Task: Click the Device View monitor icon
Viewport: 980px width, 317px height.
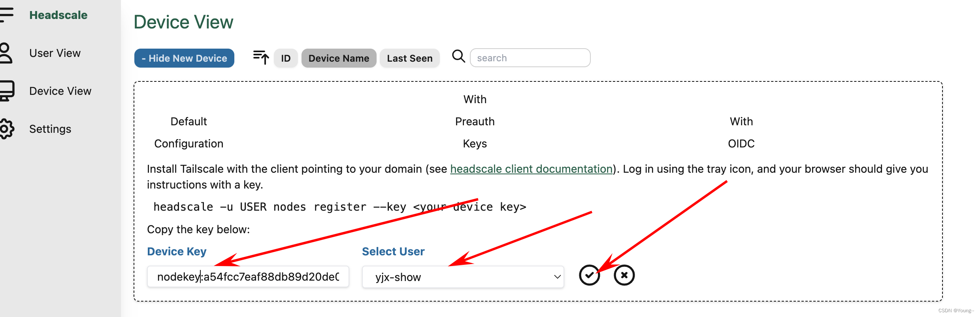Action: coord(7,91)
